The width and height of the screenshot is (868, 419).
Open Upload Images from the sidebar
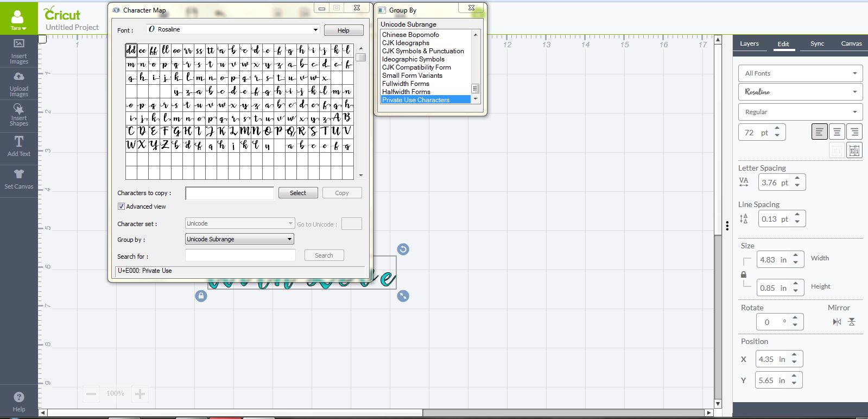pos(19,84)
